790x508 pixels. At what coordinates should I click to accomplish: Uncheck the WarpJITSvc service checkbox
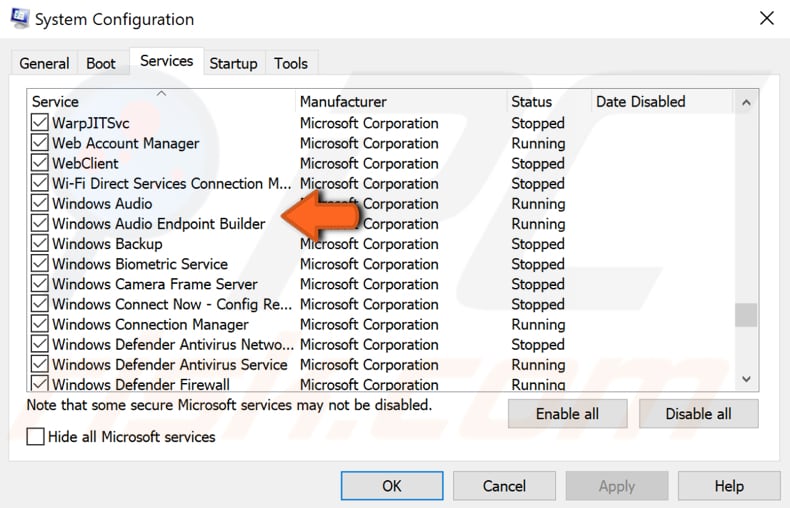click(x=39, y=122)
